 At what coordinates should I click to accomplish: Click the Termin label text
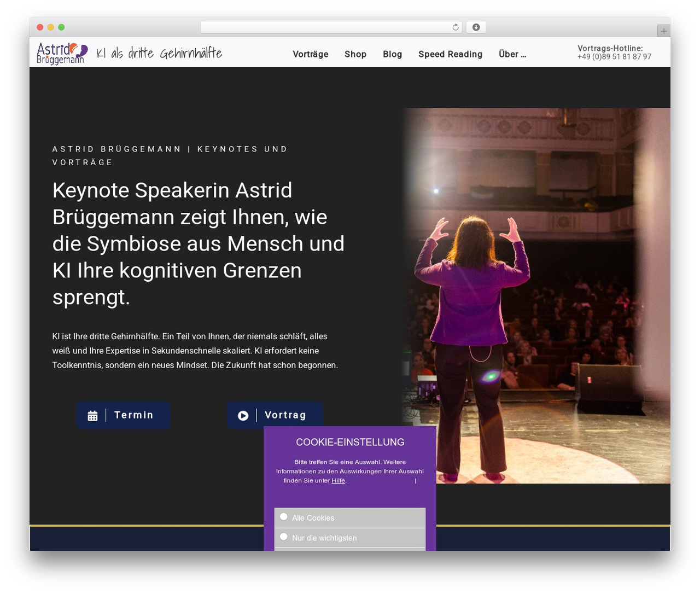pos(134,415)
